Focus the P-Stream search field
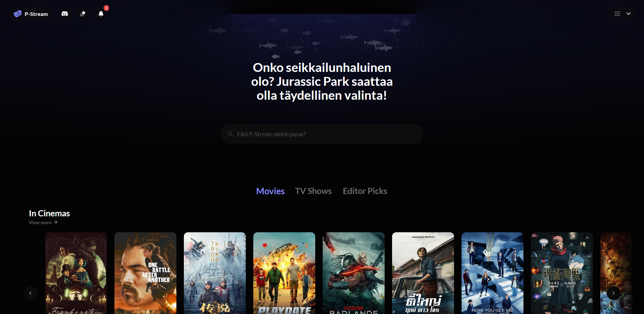Viewport: 644px width, 314px height. 322,134
